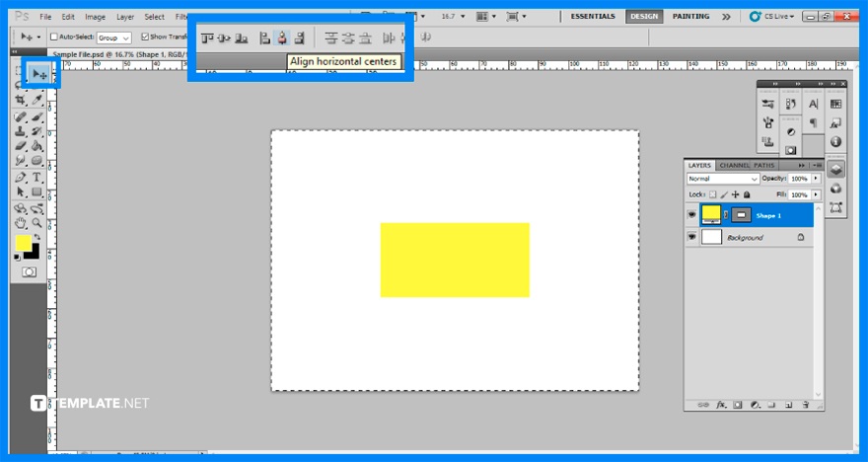
Task: Open the Swatches panel icon
Action: 835,104
